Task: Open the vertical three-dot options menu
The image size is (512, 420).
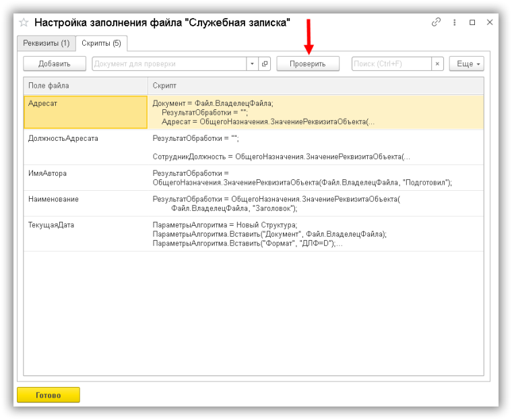Action: click(455, 22)
